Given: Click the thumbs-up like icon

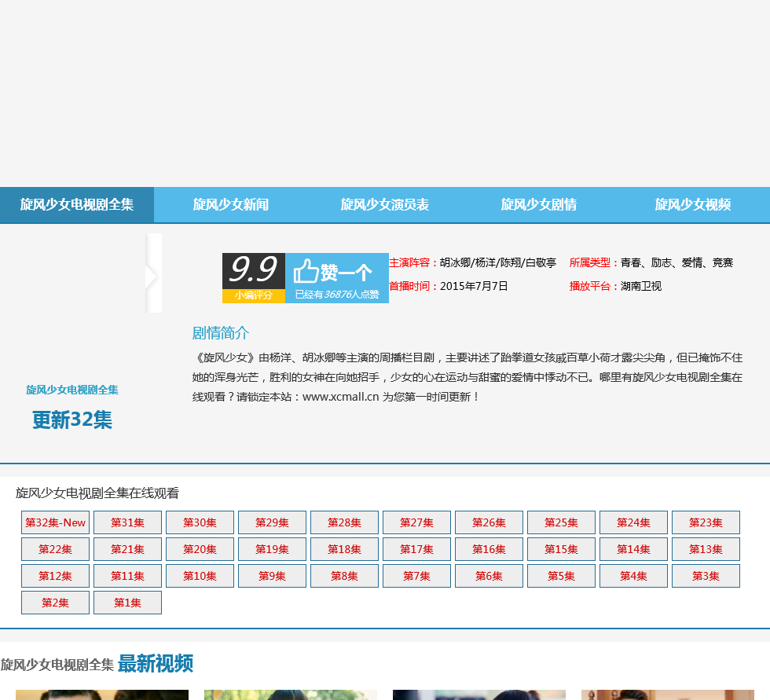Looking at the screenshot, I should click(306, 271).
